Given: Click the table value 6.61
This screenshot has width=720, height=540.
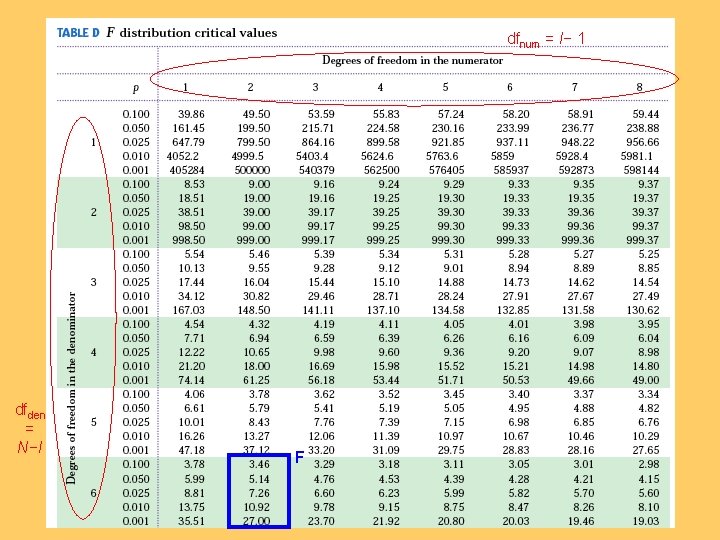Looking at the screenshot, I should tap(194, 408).
